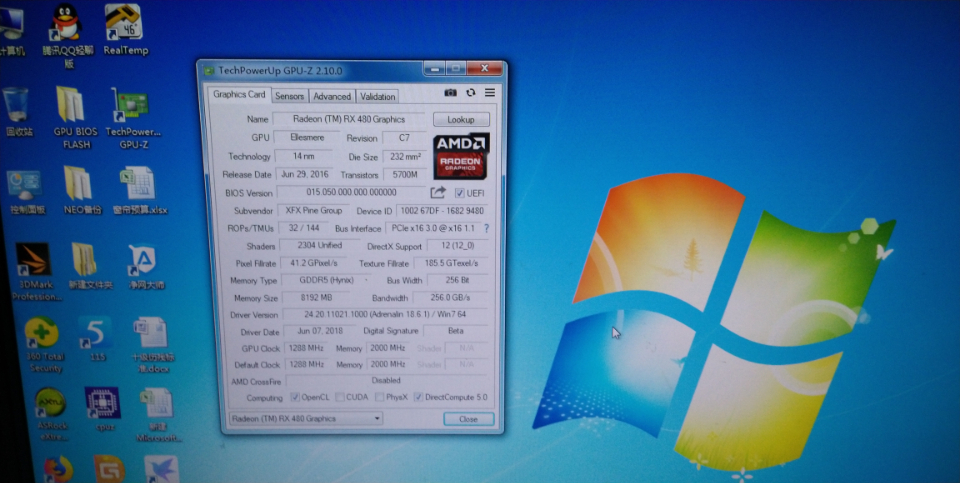Select the Control Panel desktop icon
This screenshot has width=960, height=483.
coord(26,192)
